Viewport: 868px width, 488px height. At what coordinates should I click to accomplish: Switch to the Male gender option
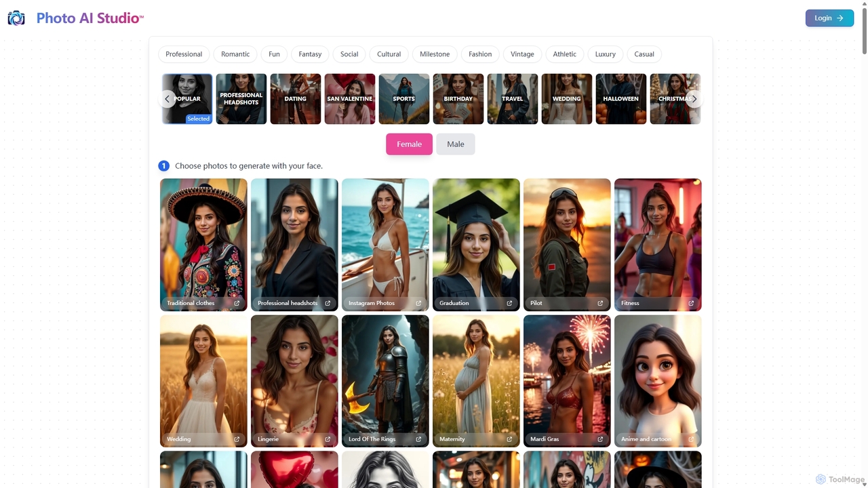point(456,144)
